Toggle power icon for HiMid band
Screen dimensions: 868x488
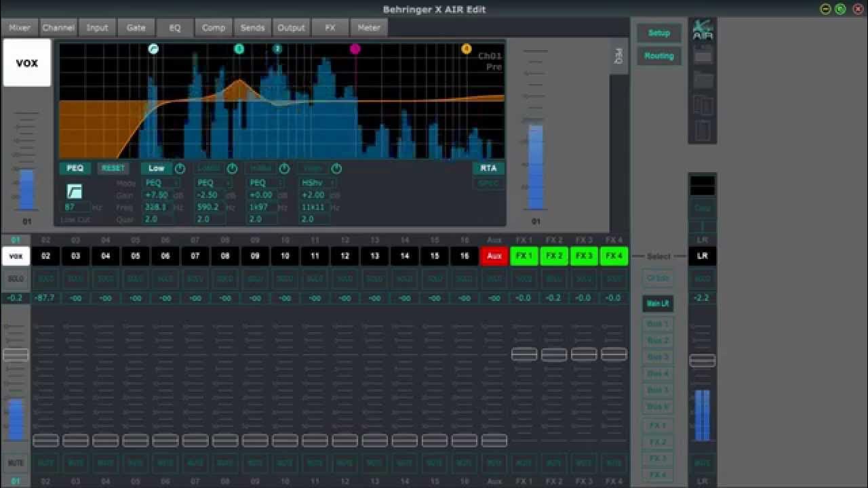(284, 168)
